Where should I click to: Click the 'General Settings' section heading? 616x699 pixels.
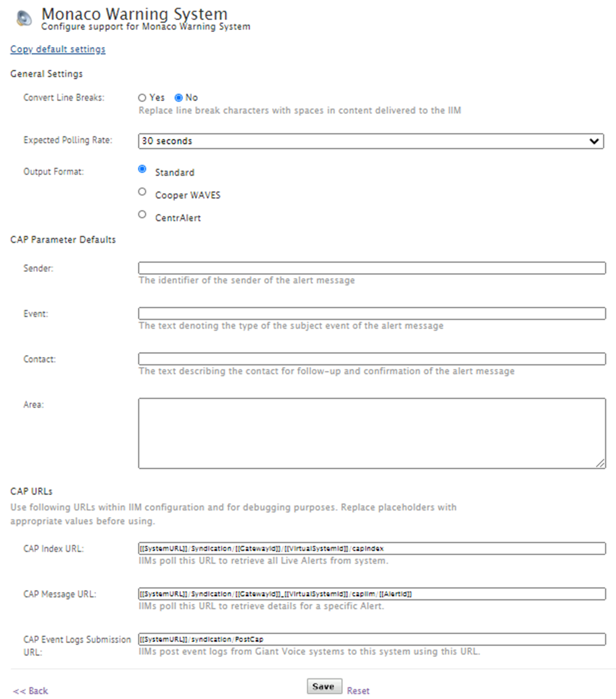(46, 74)
